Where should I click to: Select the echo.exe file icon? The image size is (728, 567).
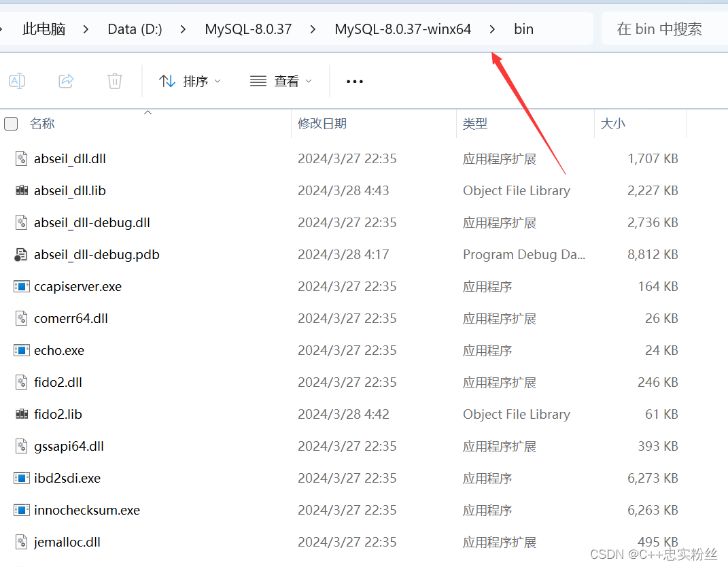point(21,350)
